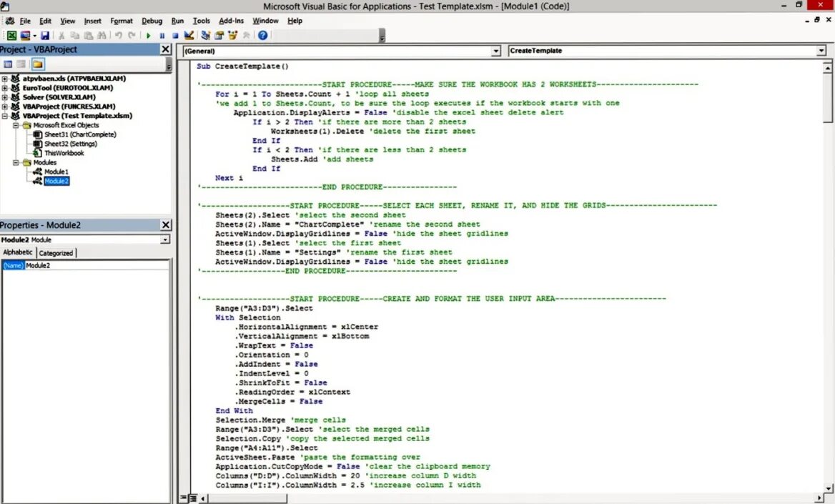This screenshot has height=504, width=835.
Task: Click the Toolbox icon in toolbar
Action: point(246,35)
